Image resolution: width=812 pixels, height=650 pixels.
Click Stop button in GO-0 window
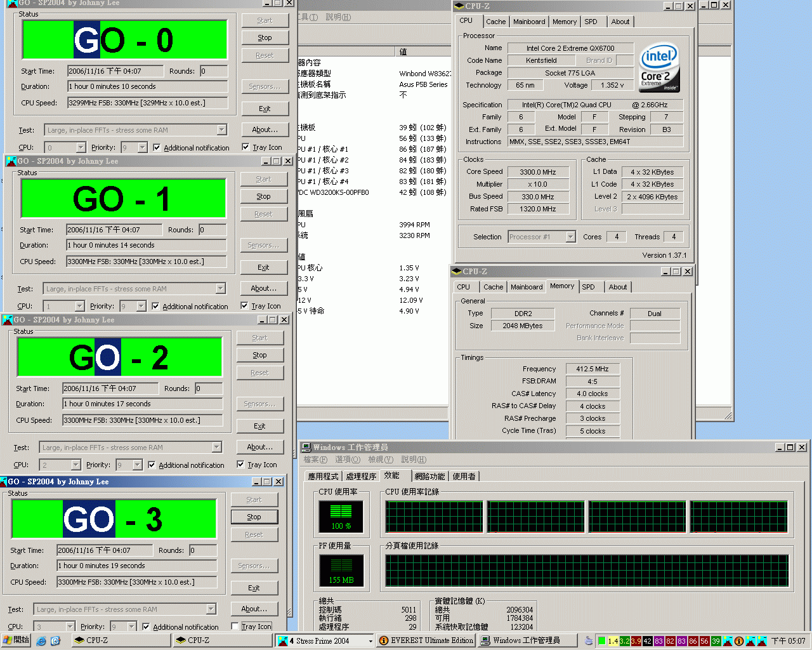pos(265,37)
